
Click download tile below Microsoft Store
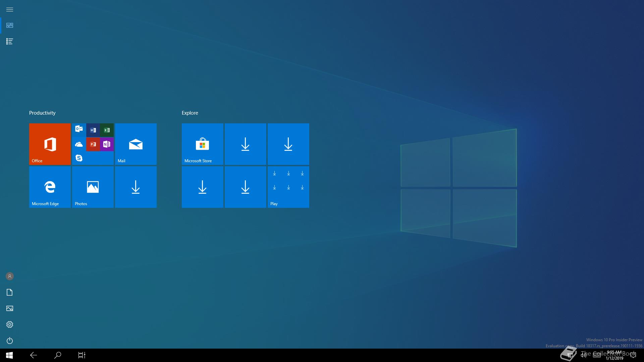[x=203, y=187]
